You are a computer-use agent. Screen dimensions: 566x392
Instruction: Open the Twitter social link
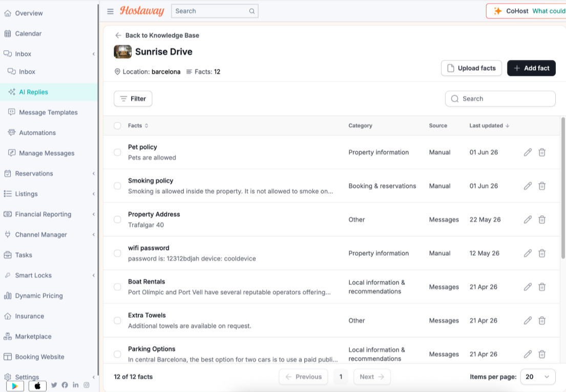point(54,385)
